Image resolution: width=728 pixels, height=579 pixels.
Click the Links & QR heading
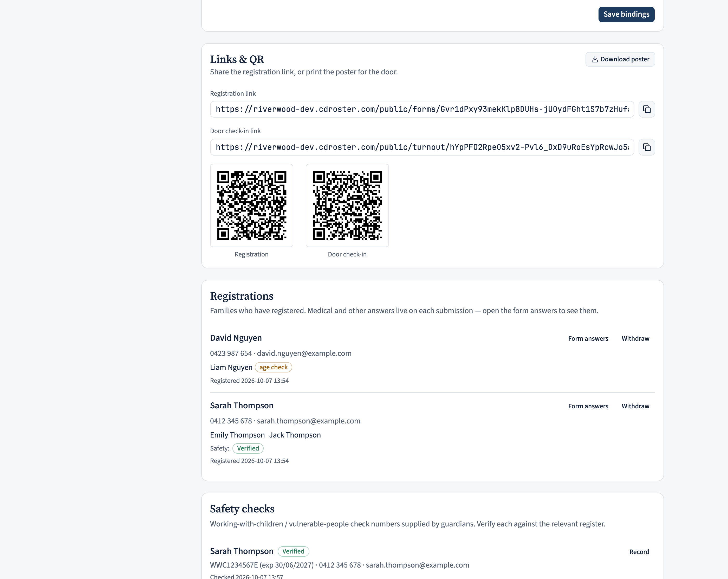(237, 60)
